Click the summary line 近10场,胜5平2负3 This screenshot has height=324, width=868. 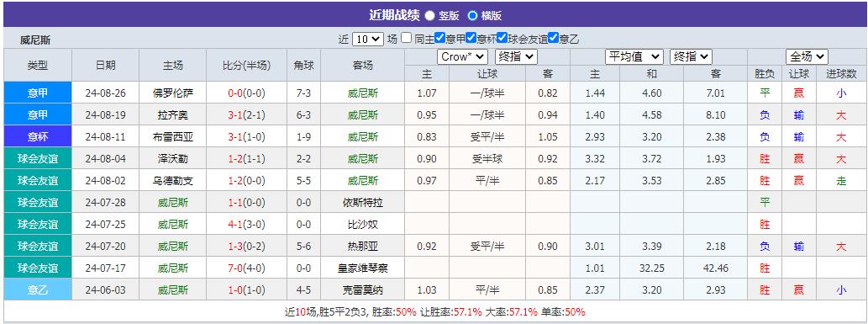[327, 311]
